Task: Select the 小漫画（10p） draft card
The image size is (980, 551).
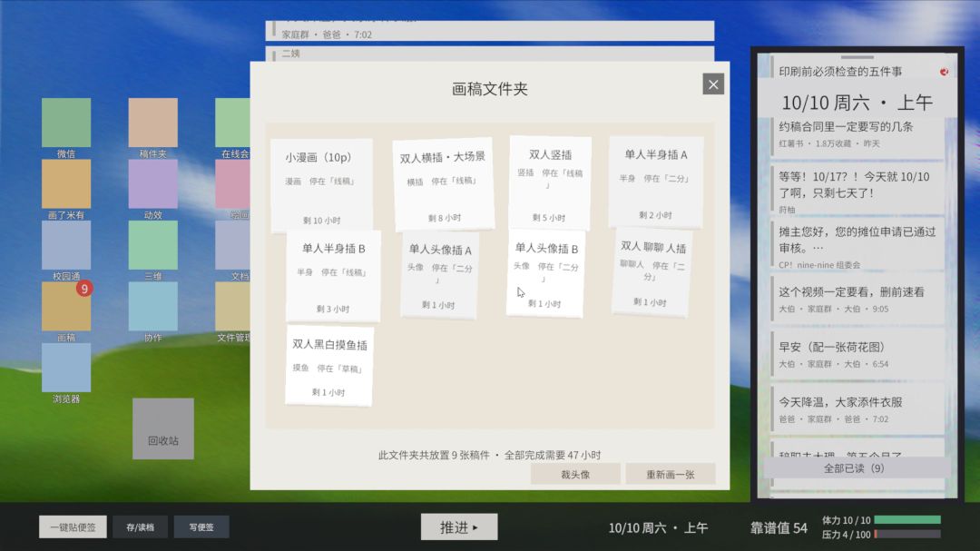Action: point(321,186)
